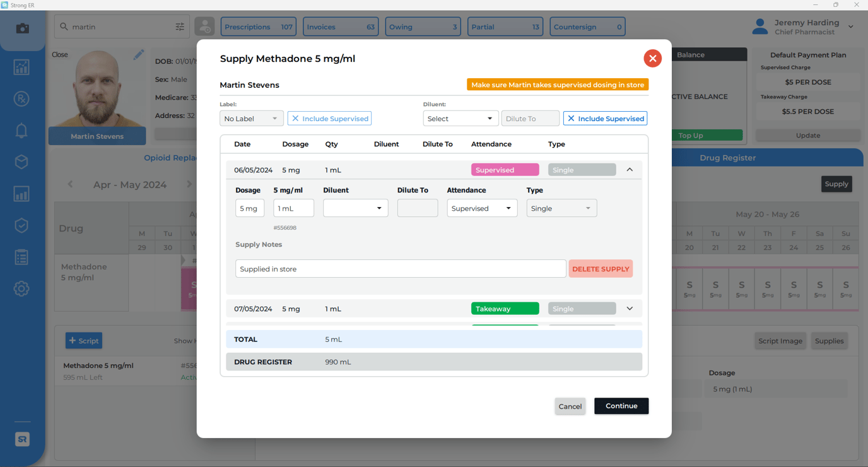Expand the 07/05/2024 supply entry chevron

629,309
